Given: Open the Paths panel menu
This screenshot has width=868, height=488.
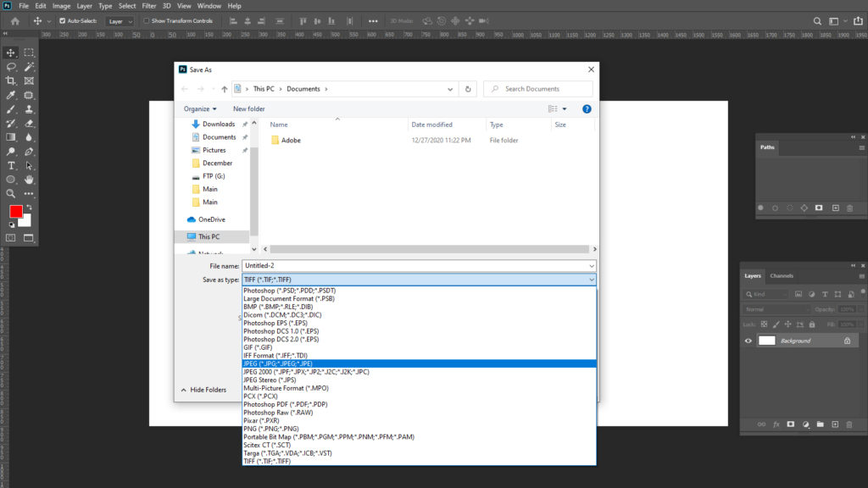Looking at the screenshot, I should (861, 147).
